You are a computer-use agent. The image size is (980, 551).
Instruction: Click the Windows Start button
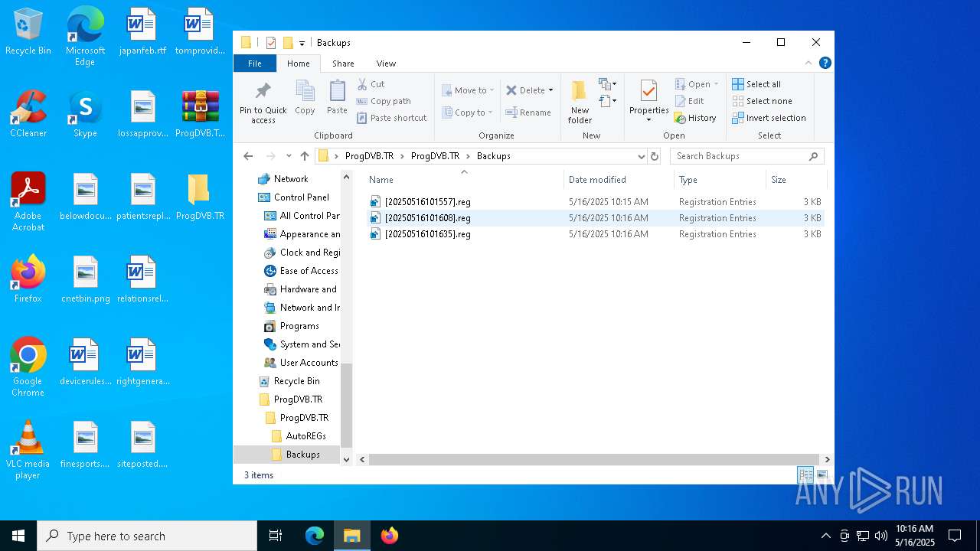tap(18, 536)
